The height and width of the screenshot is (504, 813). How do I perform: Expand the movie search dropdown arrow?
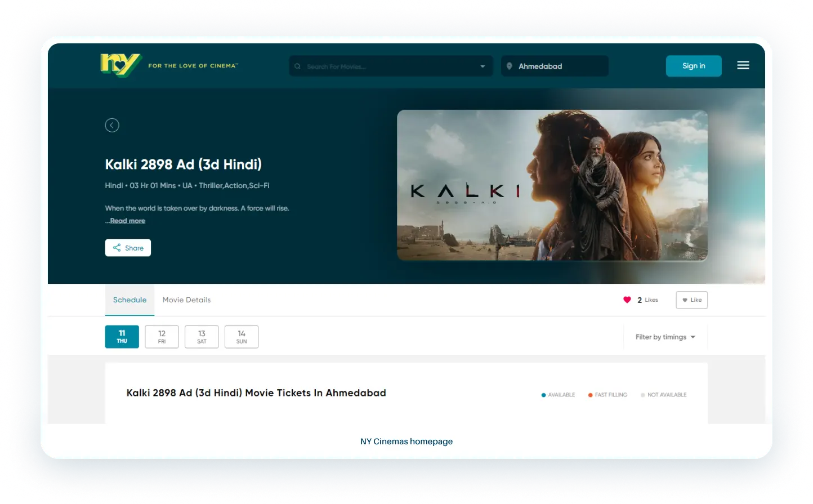(x=483, y=66)
